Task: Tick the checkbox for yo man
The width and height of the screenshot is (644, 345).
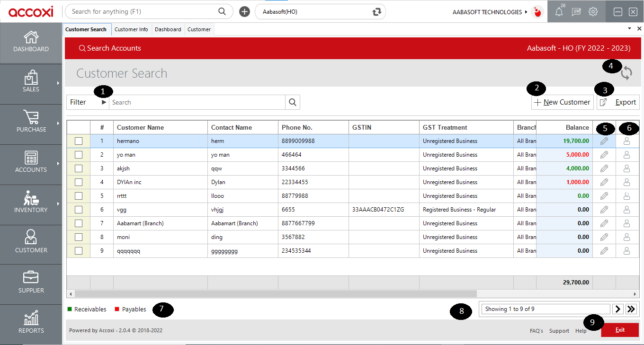Action: pyautogui.click(x=79, y=155)
